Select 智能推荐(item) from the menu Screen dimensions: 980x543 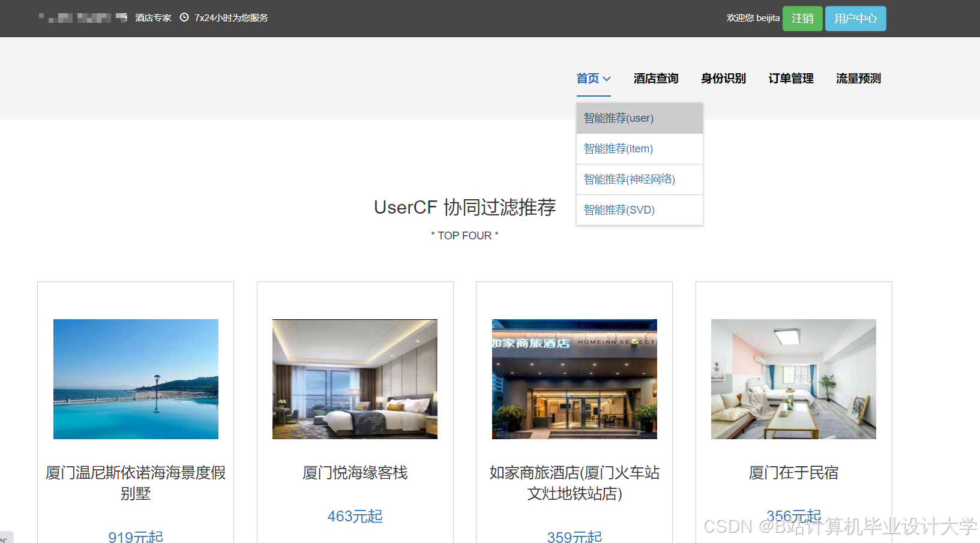pos(618,148)
